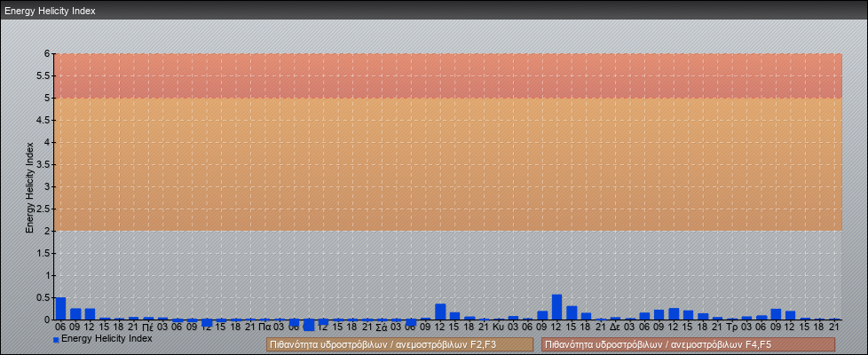Select the Πα day label on the x-axis
The height and width of the screenshot is (355, 868).
(264, 327)
